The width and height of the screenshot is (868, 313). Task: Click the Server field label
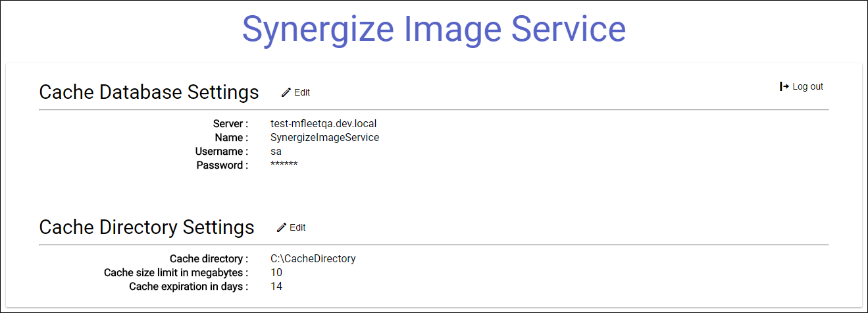(230, 123)
